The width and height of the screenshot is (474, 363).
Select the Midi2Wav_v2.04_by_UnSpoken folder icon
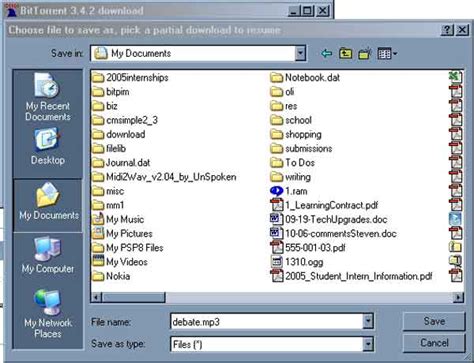pos(98,177)
